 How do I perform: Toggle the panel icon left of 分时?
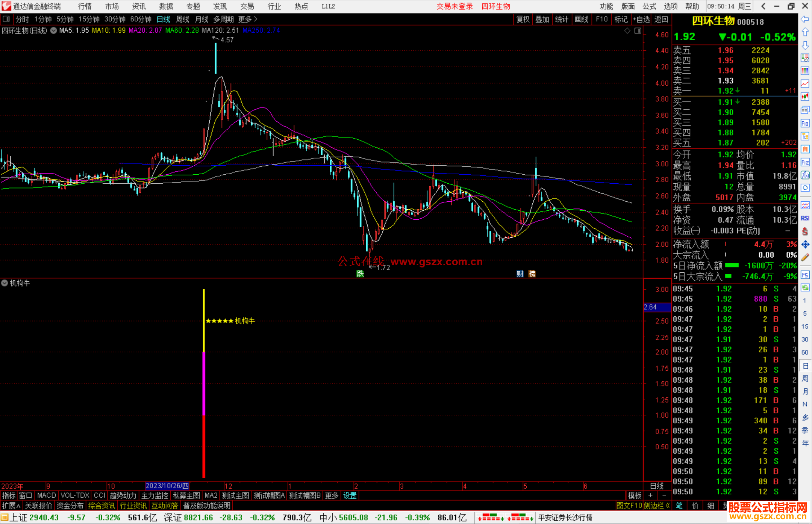[6, 19]
